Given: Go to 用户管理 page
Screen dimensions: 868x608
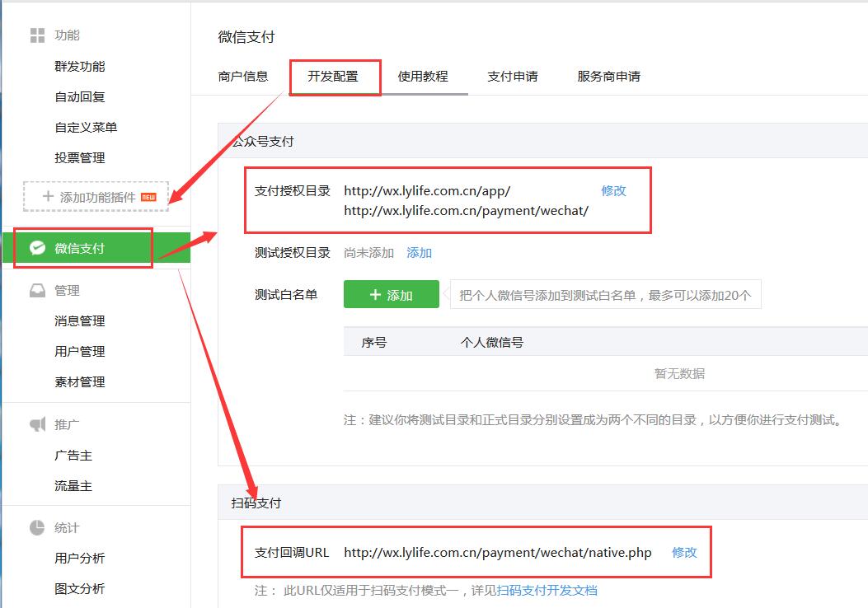Looking at the screenshot, I should 80,351.
